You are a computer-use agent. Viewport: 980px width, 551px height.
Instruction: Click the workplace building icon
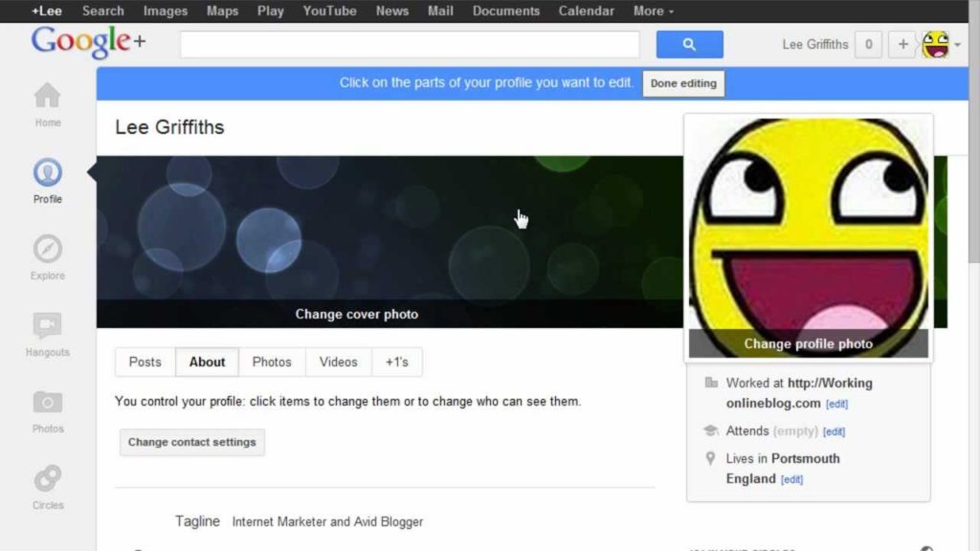tap(711, 383)
